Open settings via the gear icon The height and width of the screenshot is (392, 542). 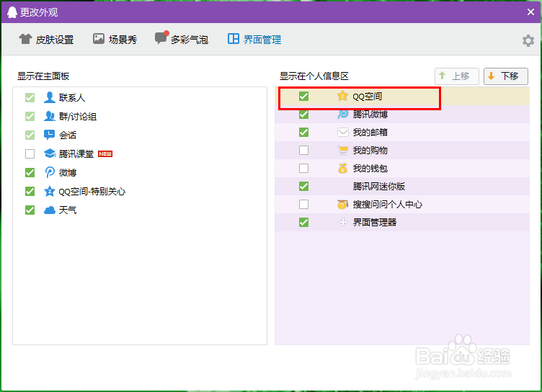[x=528, y=40]
